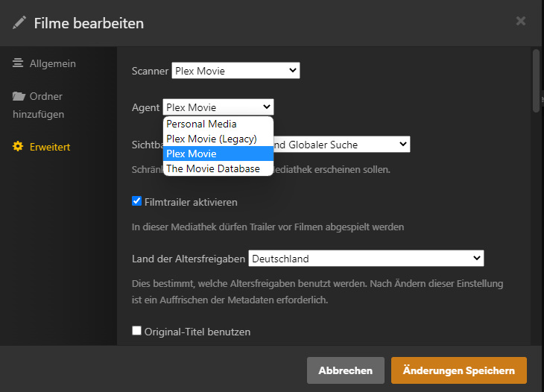Open the Allgemein section
544x392 pixels.
coord(44,63)
